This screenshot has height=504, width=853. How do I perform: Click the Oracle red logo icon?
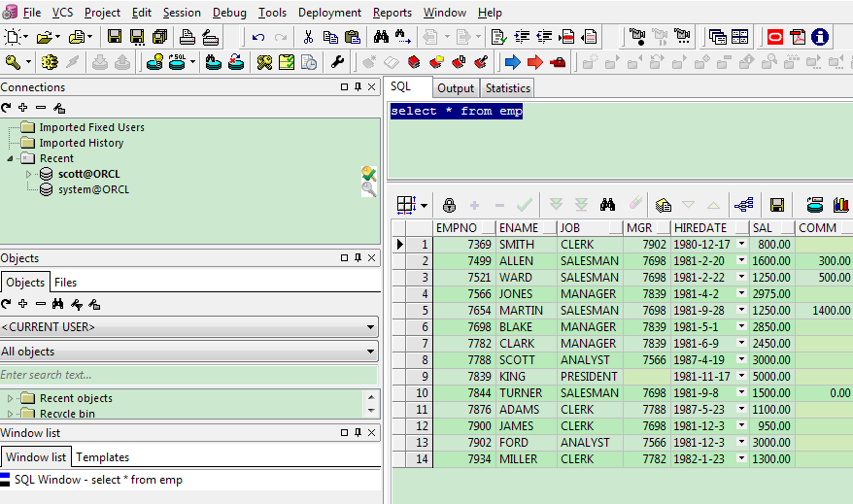[774, 37]
